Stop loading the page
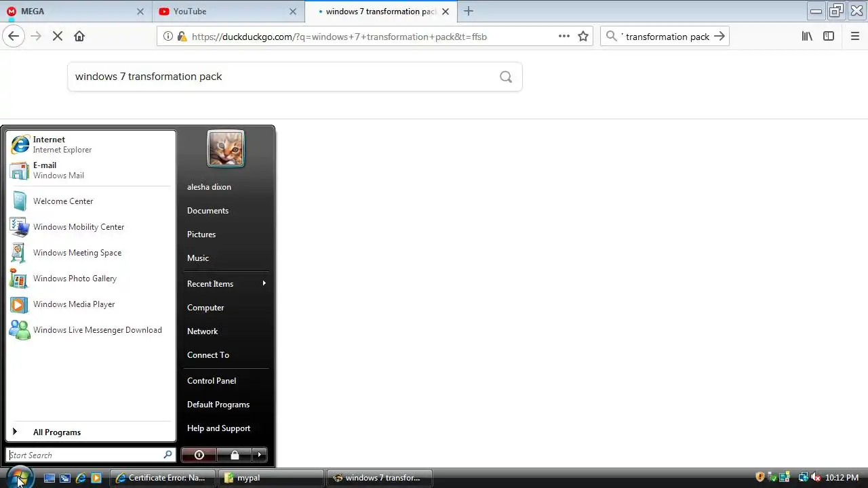The height and width of the screenshot is (488, 868). click(58, 37)
